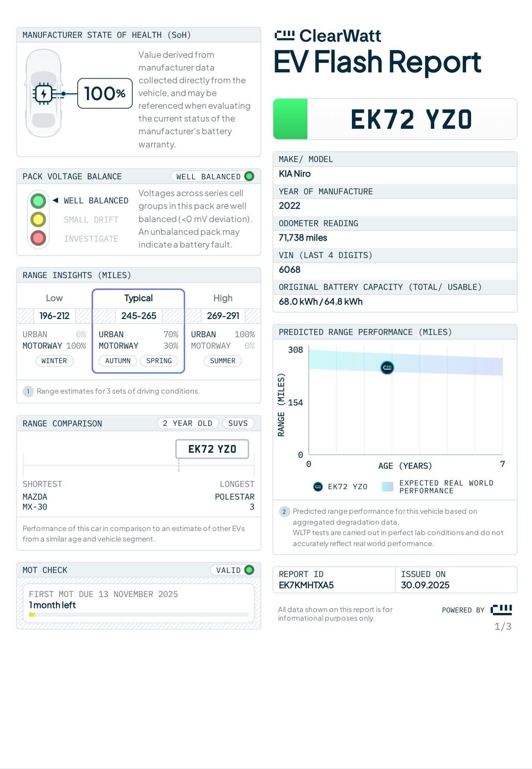Select the Low range column heading
This screenshot has height=769, width=532.
(x=54, y=298)
